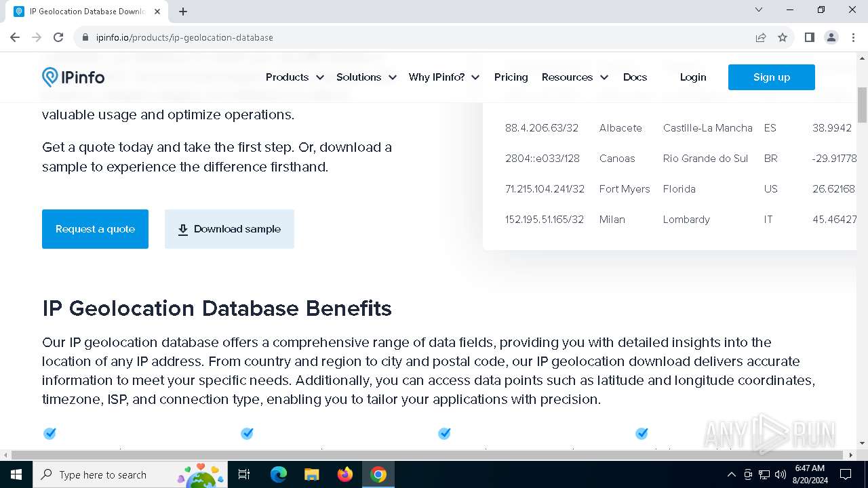Click Type here to search box

pos(129,474)
